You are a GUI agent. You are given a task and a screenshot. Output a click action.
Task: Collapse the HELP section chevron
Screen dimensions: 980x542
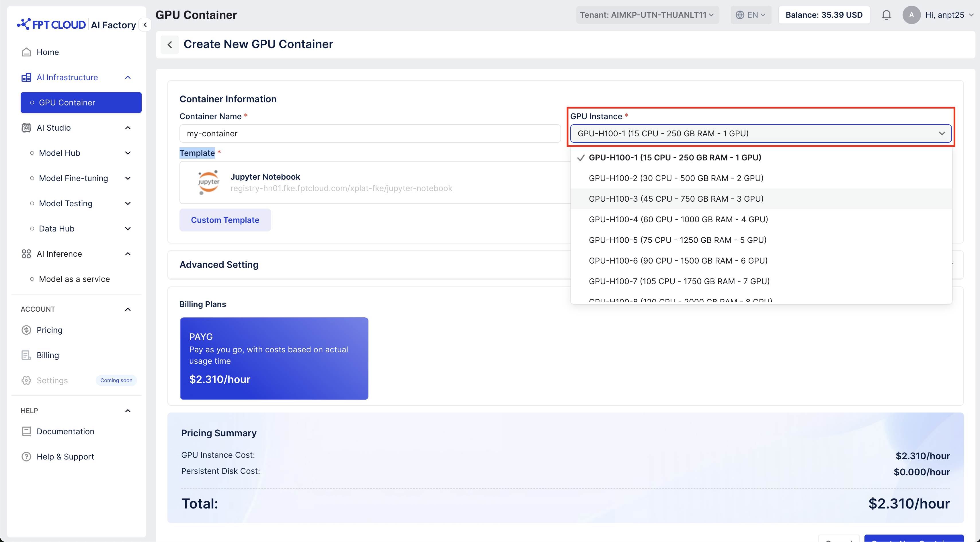point(128,411)
